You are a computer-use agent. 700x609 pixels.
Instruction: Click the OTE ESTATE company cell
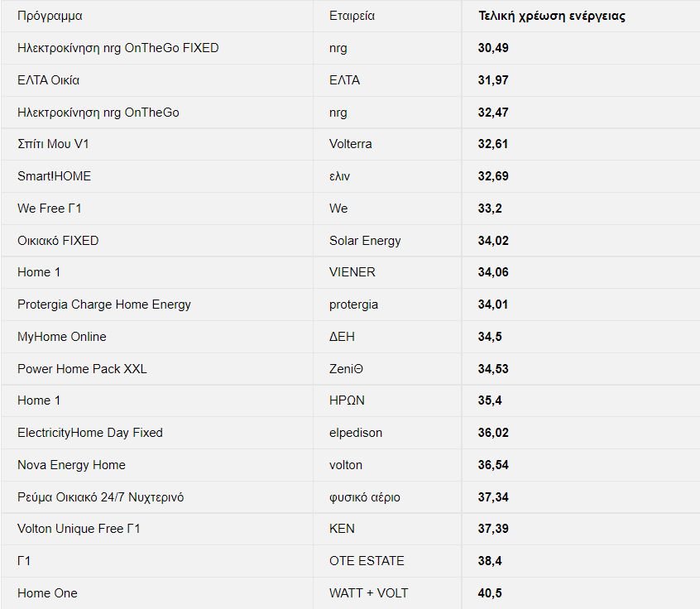pos(367,561)
